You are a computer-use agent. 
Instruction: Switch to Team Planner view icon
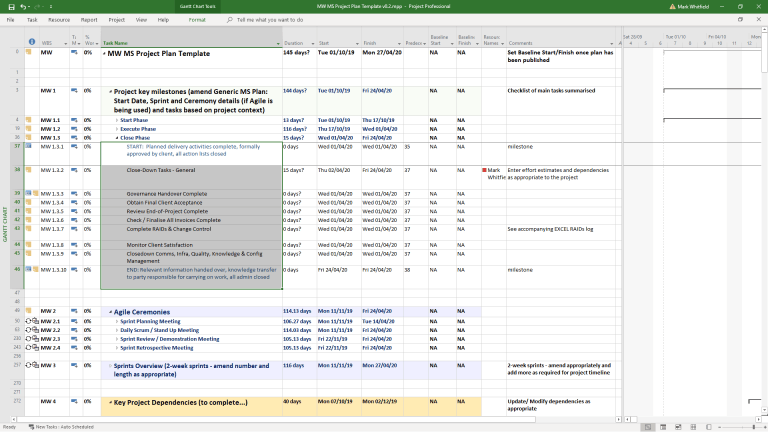[678, 427]
